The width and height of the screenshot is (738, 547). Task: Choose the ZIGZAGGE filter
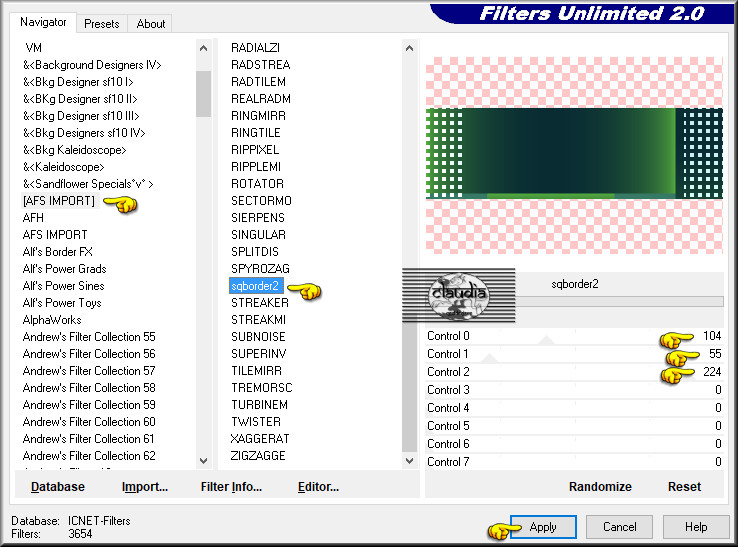[x=258, y=456]
